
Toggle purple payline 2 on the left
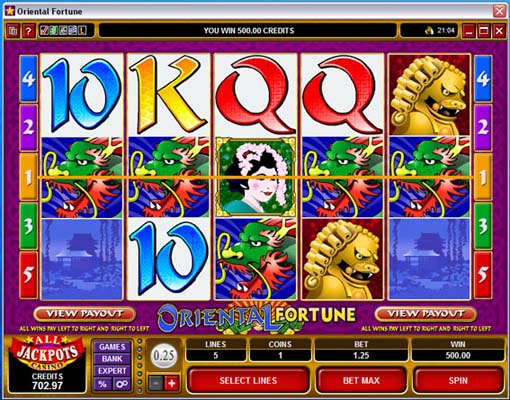coord(28,127)
